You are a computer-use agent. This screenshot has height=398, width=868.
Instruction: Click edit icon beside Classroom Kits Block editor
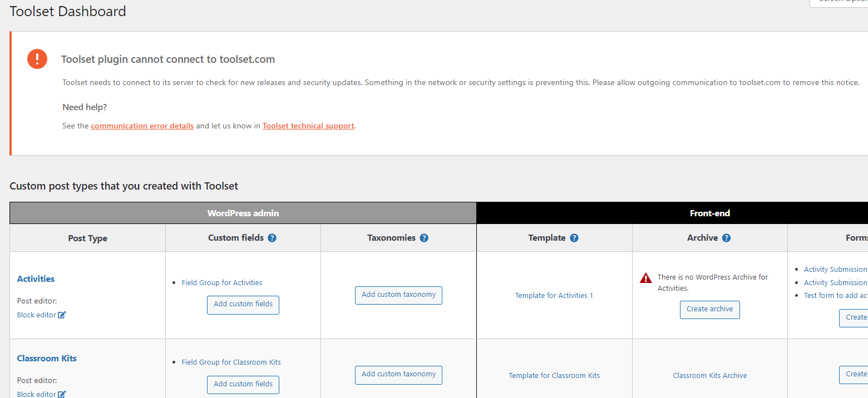[x=62, y=394]
